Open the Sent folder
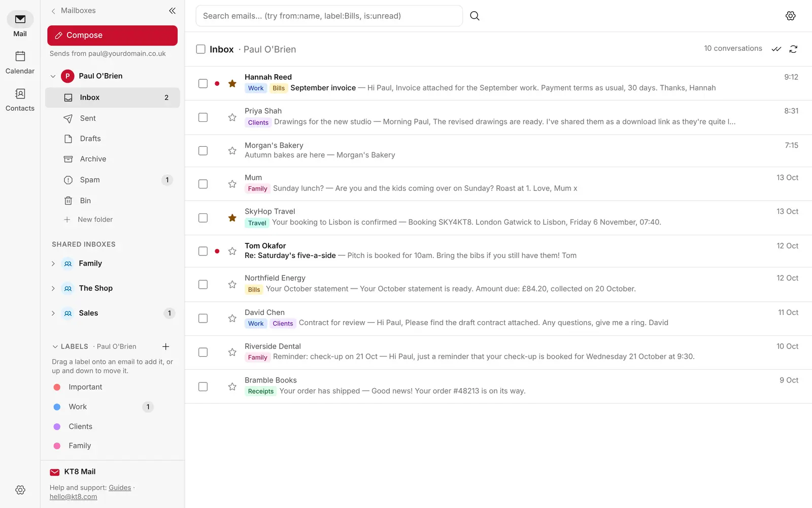The image size is (812, 508). pos(113,118)
